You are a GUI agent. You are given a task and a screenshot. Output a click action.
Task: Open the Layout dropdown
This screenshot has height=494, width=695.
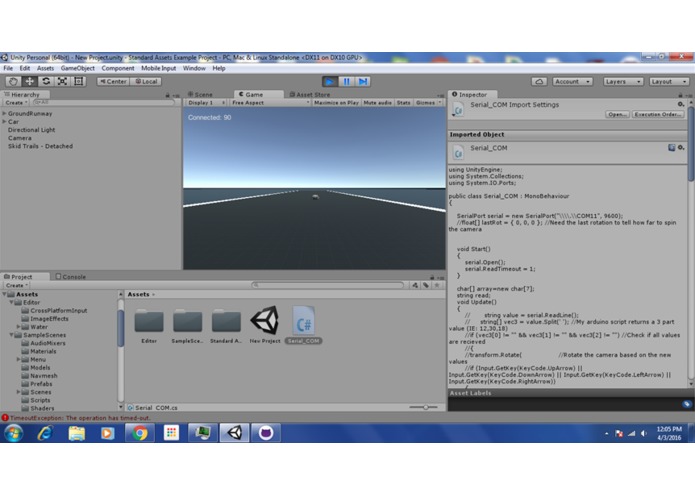(x=669, y=82)
